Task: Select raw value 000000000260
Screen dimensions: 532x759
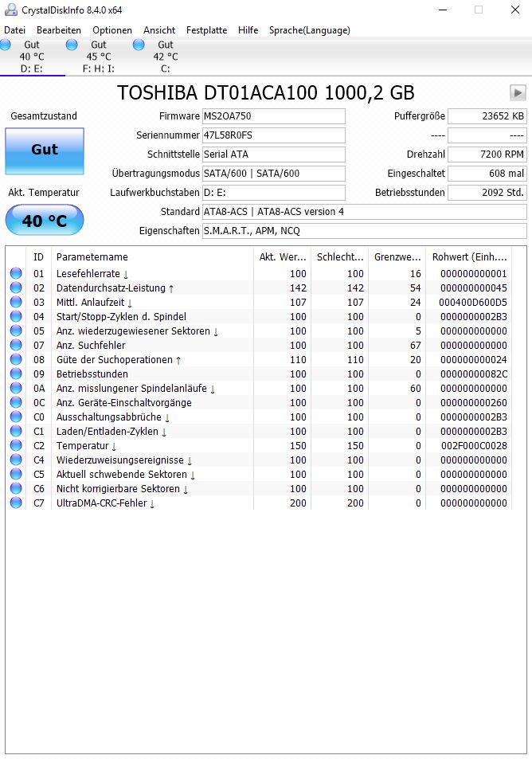Action: 474,403
